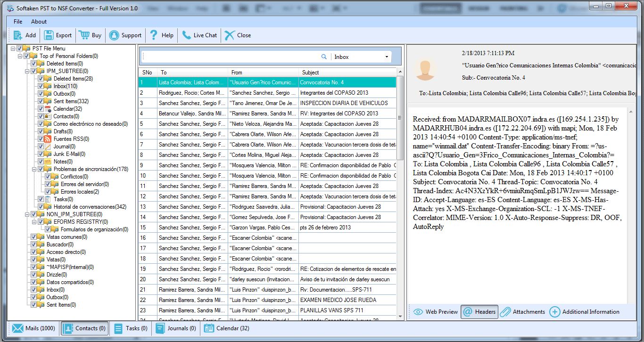Switch to the Calendar (32) tab

pyautogui.click(x=226, y=328)
